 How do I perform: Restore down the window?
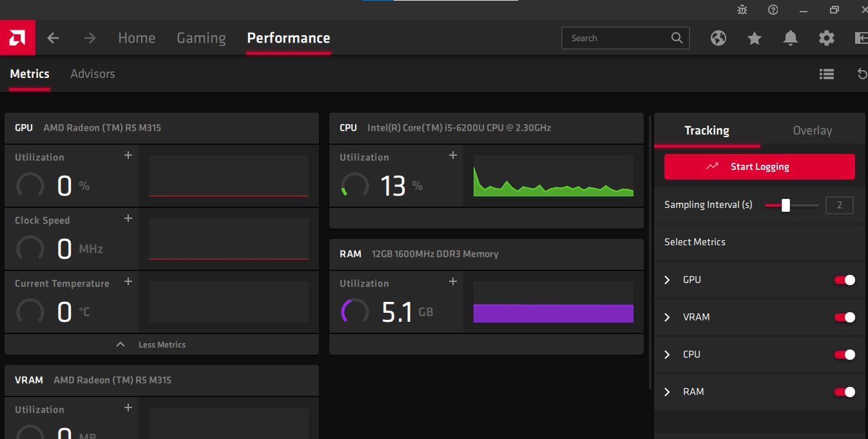(834, 10)
